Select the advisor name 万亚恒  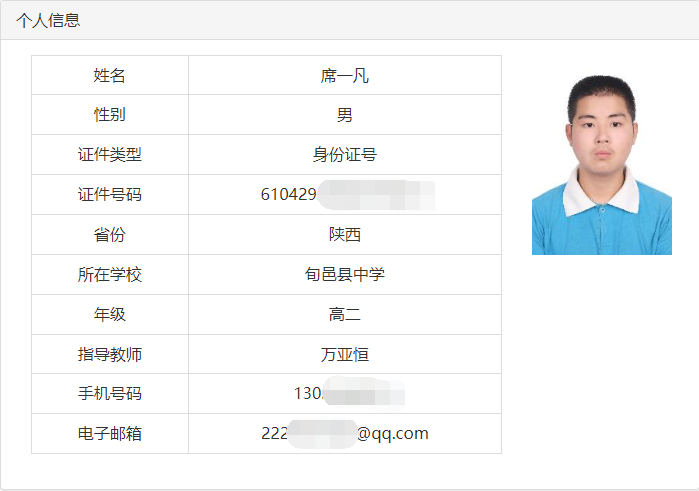[345, 355]
